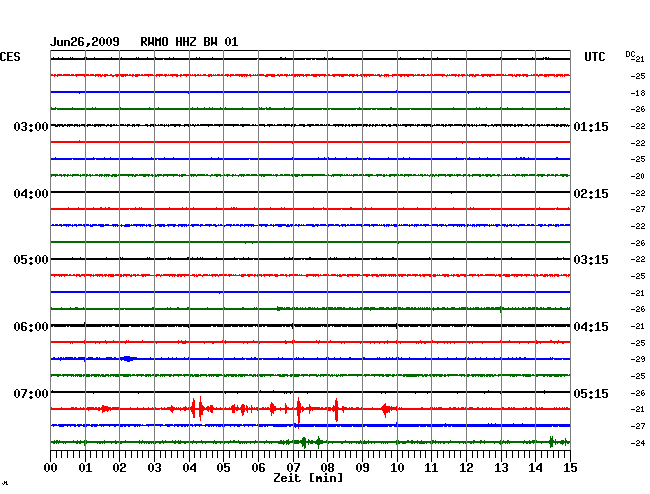
Task: Click the Zeit [min] axis title
Action: [x=308, y=478]
